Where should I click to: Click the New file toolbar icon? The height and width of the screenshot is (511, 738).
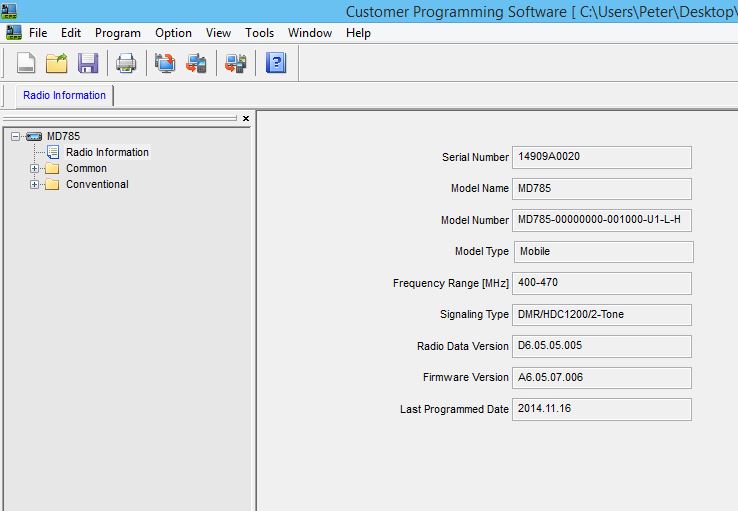(26, 63)
